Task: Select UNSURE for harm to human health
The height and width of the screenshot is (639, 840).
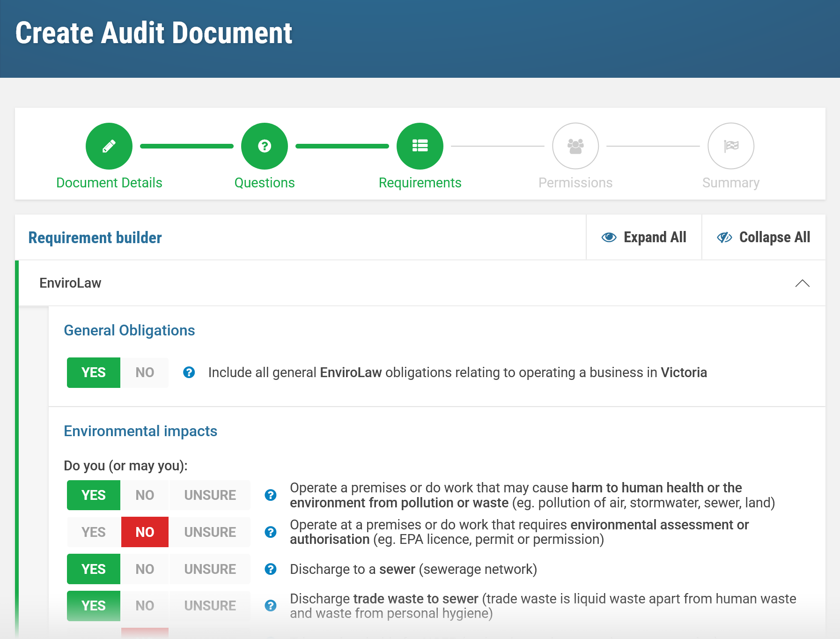Action: (x=210, y=495)
